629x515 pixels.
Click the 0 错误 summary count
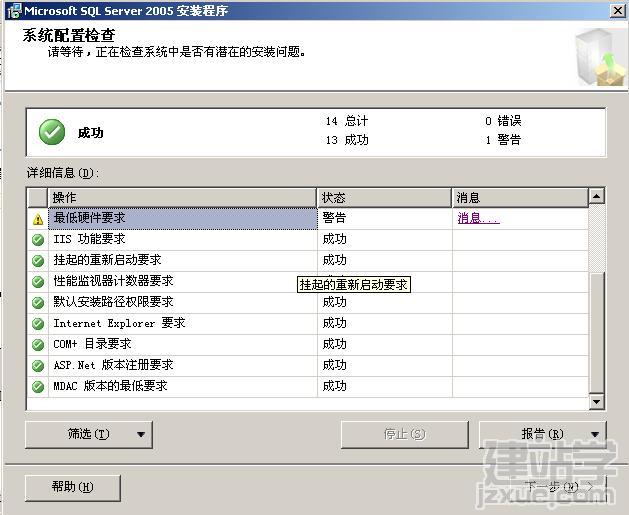coord(503,121)
